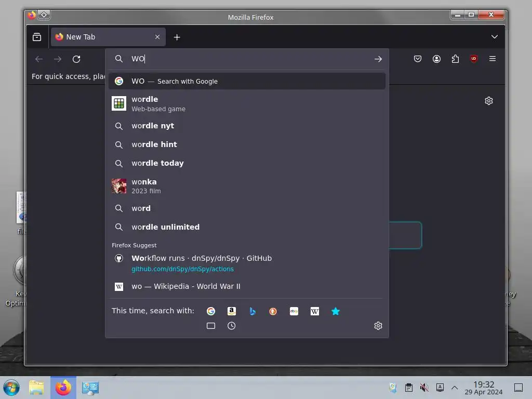The height and width of the screenshot is (399, 532).
Task: Go back one page
Action: tap(39, 59)
